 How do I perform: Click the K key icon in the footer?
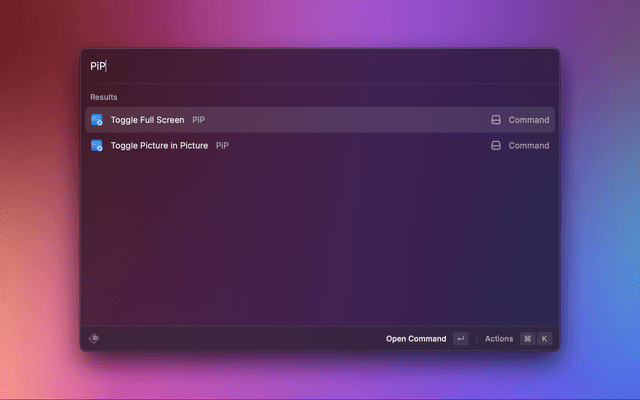pos(545,339)
